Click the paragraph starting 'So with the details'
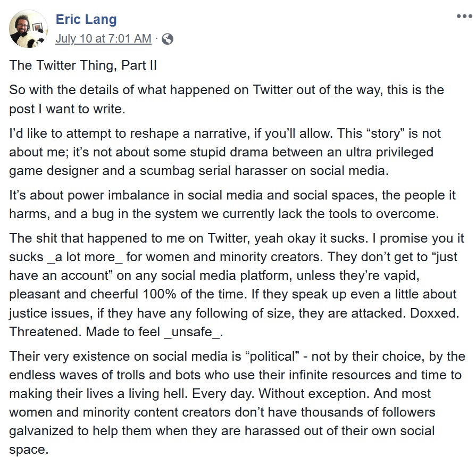 [227, 99]
